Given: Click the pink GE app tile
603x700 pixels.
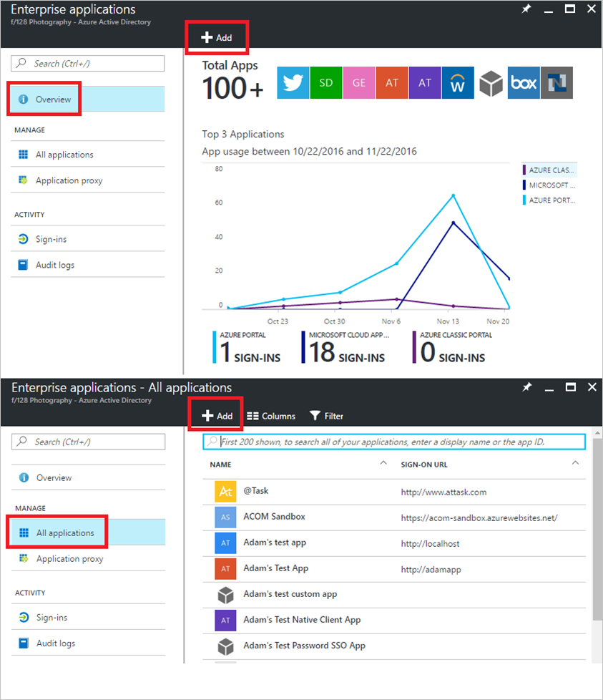Looking at the screenshot, I should [358, 82].
